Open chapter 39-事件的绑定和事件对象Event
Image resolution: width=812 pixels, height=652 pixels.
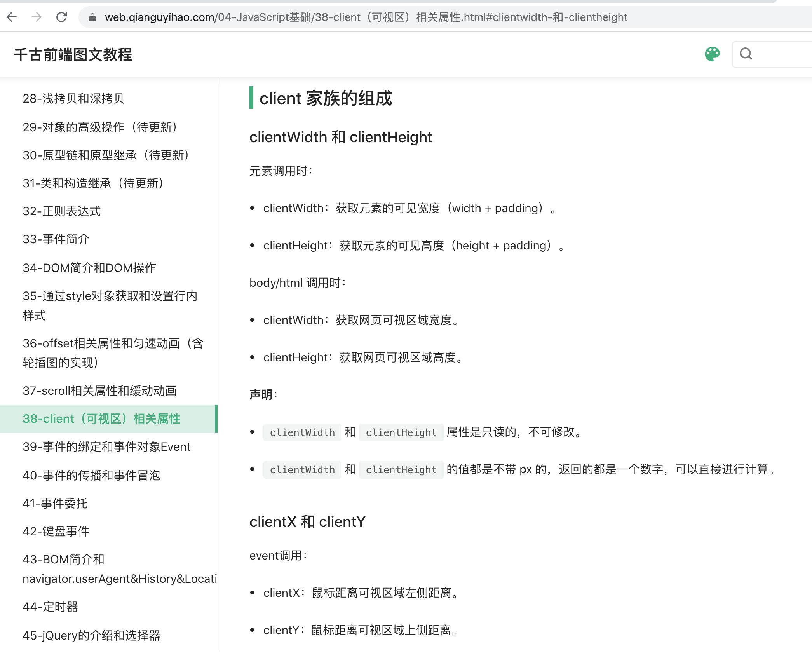pyautogui.click(x=106, y=447)
